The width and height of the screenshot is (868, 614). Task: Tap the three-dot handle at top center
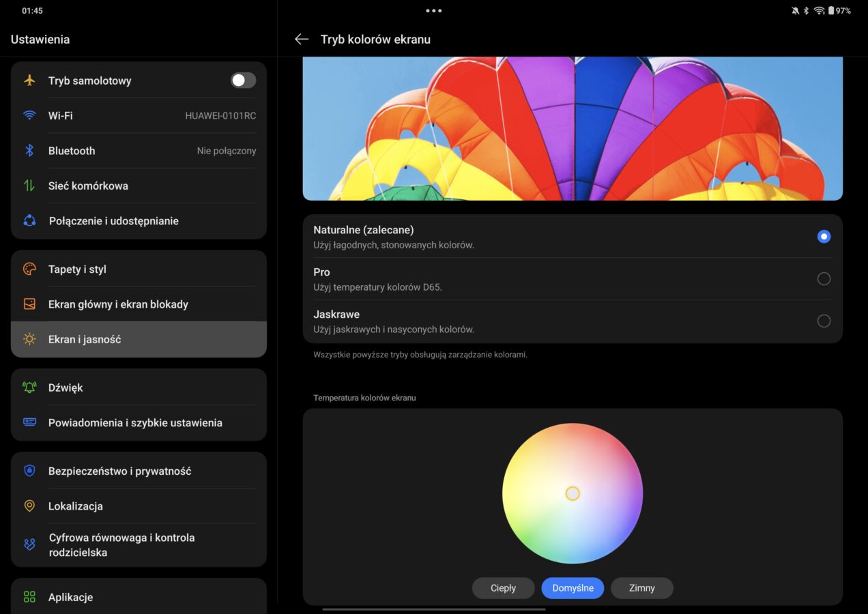(x=434, y=11)
